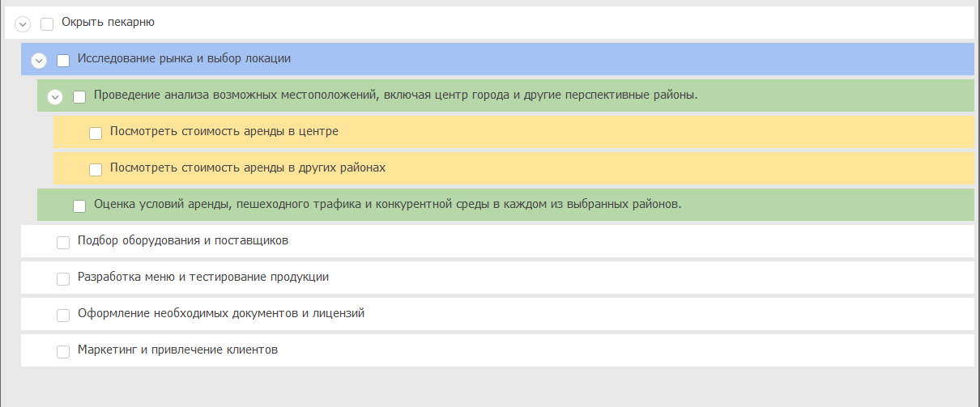Image resolution: width=980 pixels, height=407 pixels.
Task: Tick 'Посмотреть стоимость аренды в других районах' checkbox
Action: [96, 169]
